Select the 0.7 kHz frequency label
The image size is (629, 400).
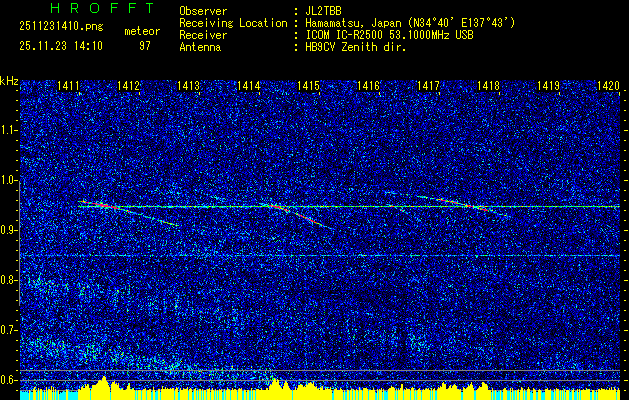point(9,330)
